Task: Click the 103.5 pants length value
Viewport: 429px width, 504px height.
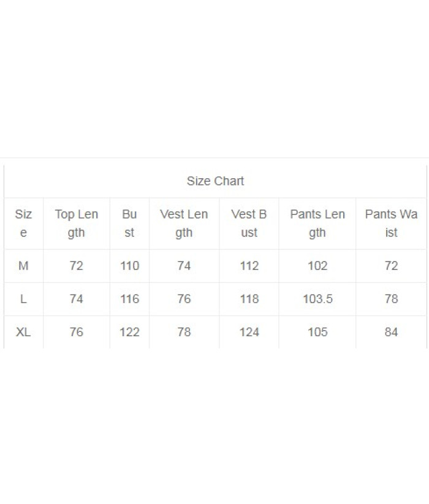Action: pos(317,299)
